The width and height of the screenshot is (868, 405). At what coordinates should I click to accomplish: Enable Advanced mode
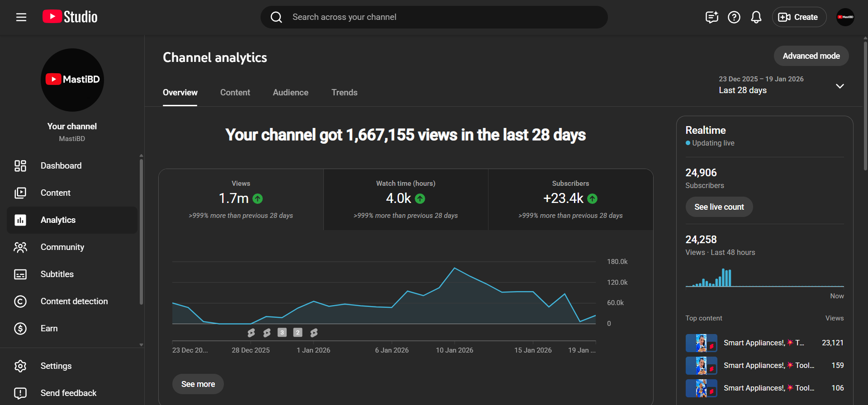pyautogui.click(x=811, y=56)
